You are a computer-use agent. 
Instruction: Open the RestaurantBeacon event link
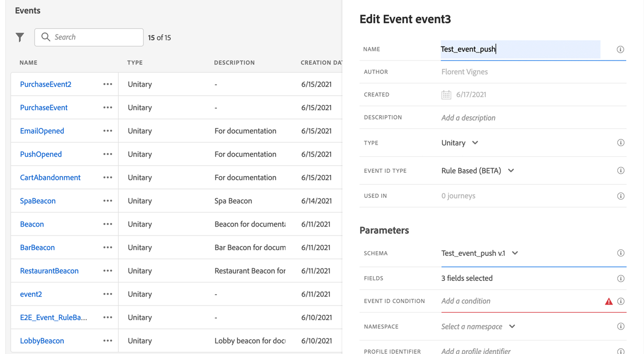49,271
